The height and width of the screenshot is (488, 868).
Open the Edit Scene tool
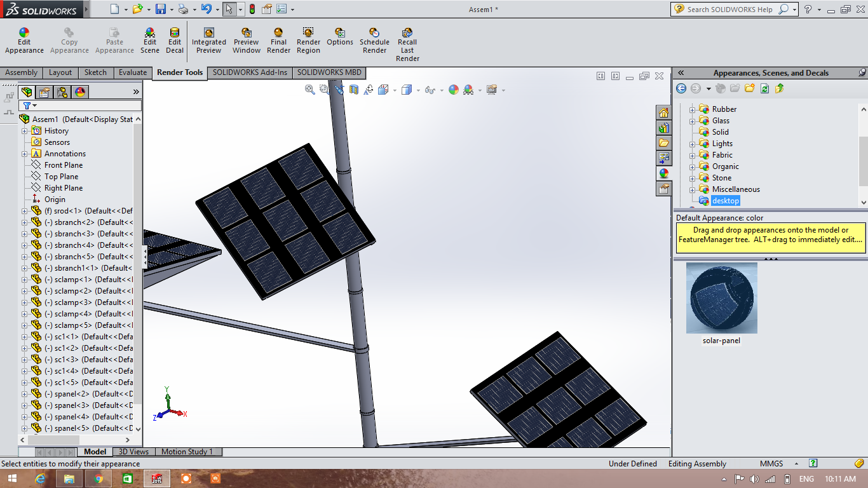150,41
